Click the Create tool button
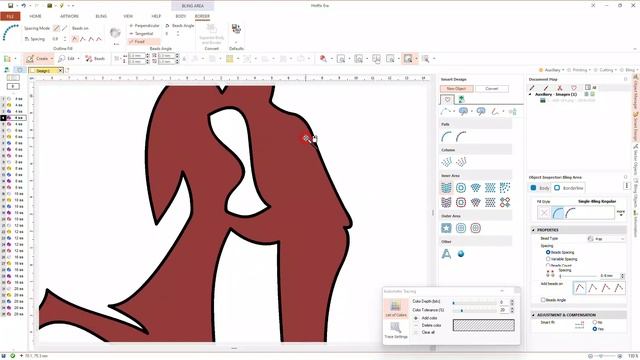The width and height of the screenshot is (640, 360). coord(37,59)
